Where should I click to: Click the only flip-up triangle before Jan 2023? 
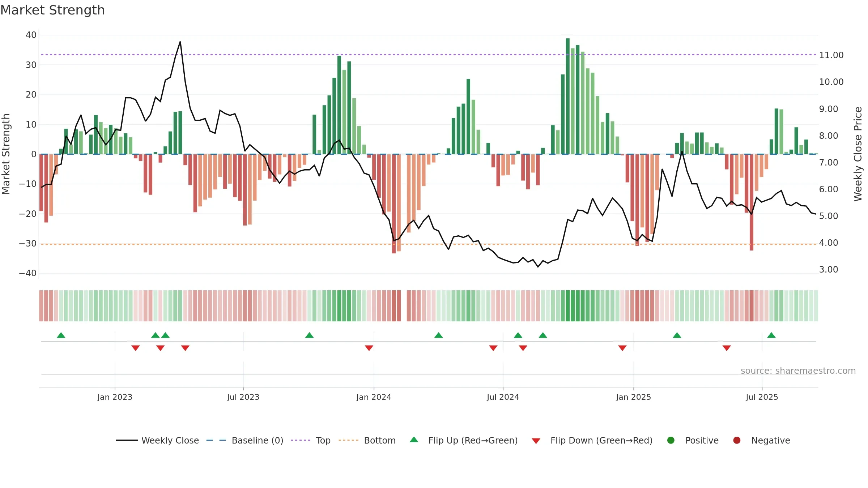click(61, 335)
